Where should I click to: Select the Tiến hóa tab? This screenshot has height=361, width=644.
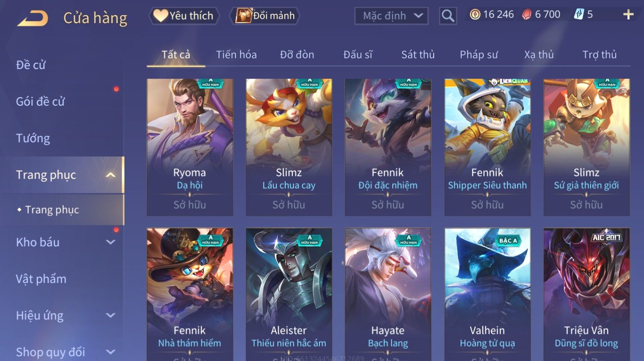(x=236, y=55)
